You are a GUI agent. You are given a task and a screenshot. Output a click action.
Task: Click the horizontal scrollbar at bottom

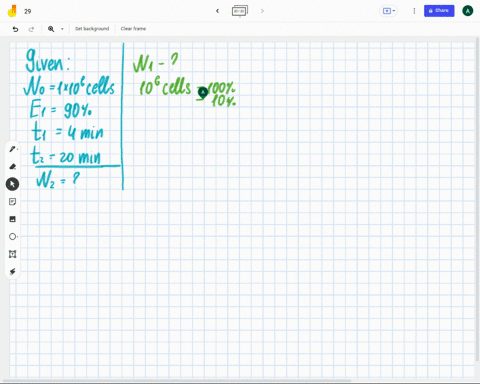pos(177,381)
